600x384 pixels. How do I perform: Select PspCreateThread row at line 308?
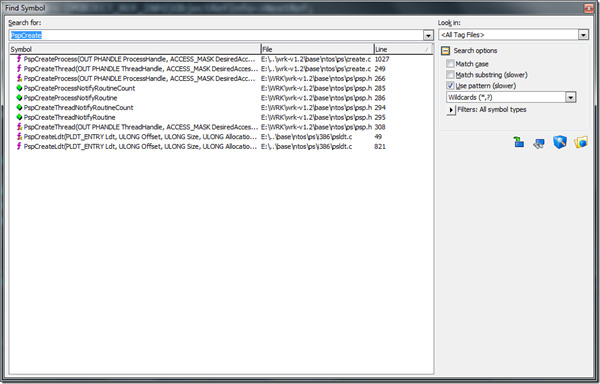pyautogui.click(x=221, y=127)
